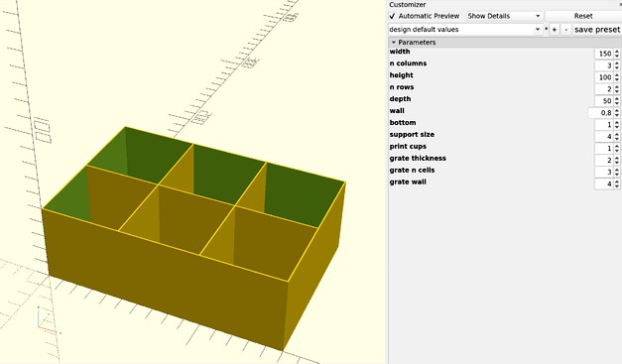Click the support size spinner arrows
This screenshot has height=364, width=622.
[x=617, y=137]
